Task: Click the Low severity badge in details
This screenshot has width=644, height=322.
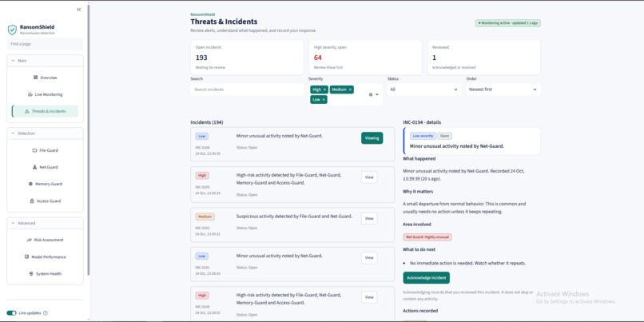Action: click(423, 136)
